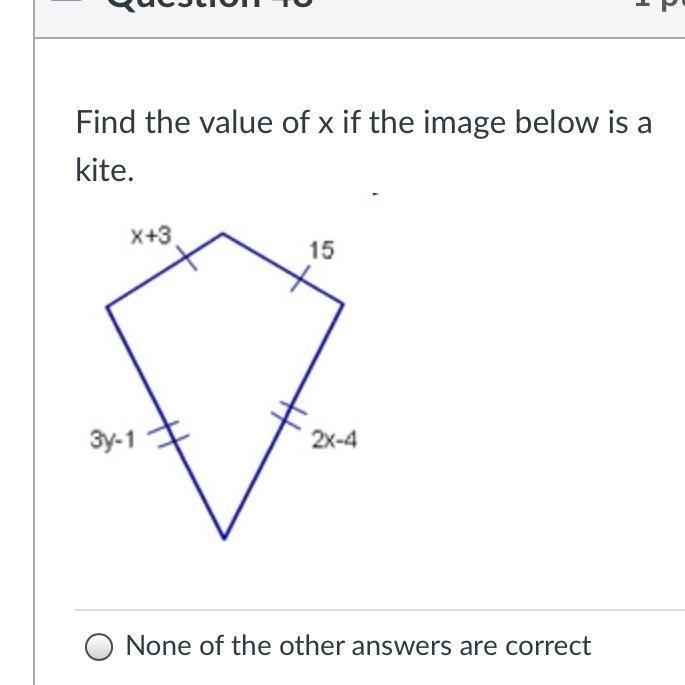
Task: Click the divider line above the answer choices
Action: pos(380,610)
